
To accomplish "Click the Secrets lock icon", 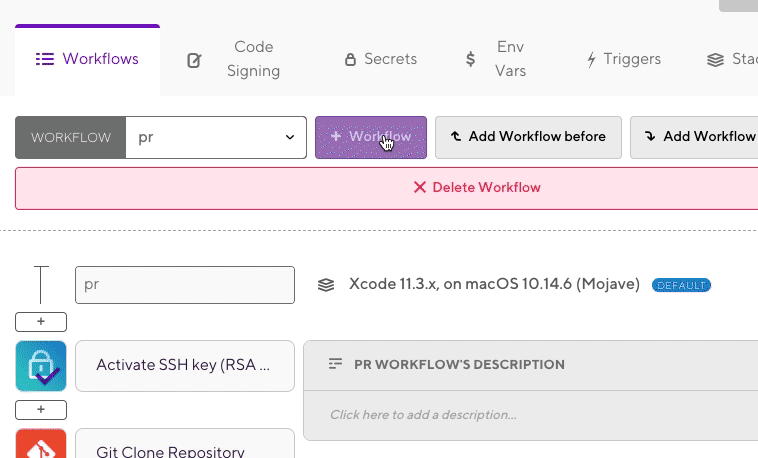I will coord(350,60).
